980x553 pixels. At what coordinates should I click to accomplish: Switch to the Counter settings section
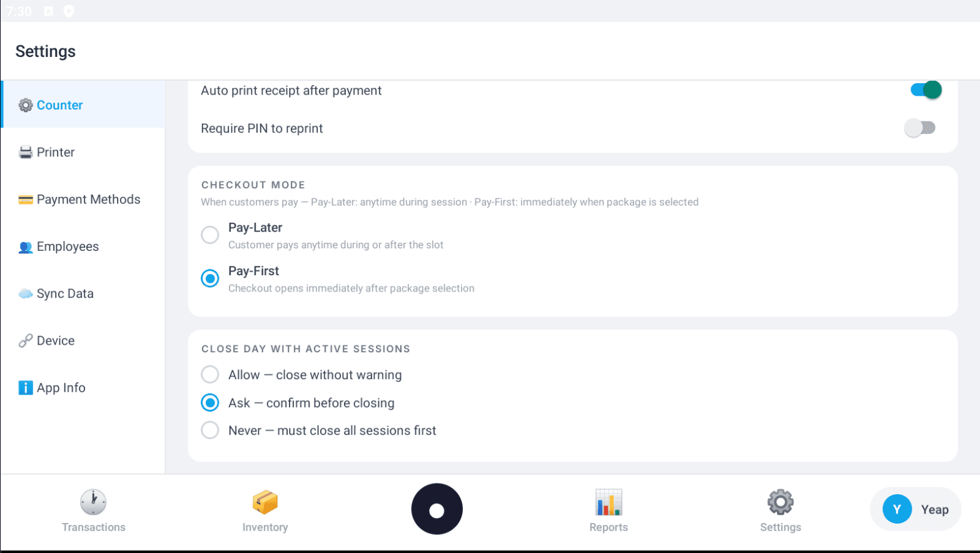tap(59, 105)
